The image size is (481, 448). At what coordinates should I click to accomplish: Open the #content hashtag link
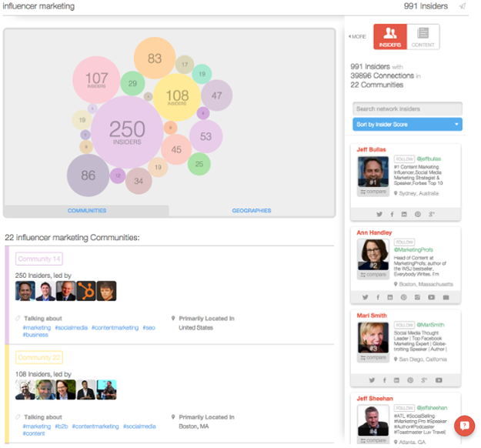pyautogui.click(x=34, y=433)
